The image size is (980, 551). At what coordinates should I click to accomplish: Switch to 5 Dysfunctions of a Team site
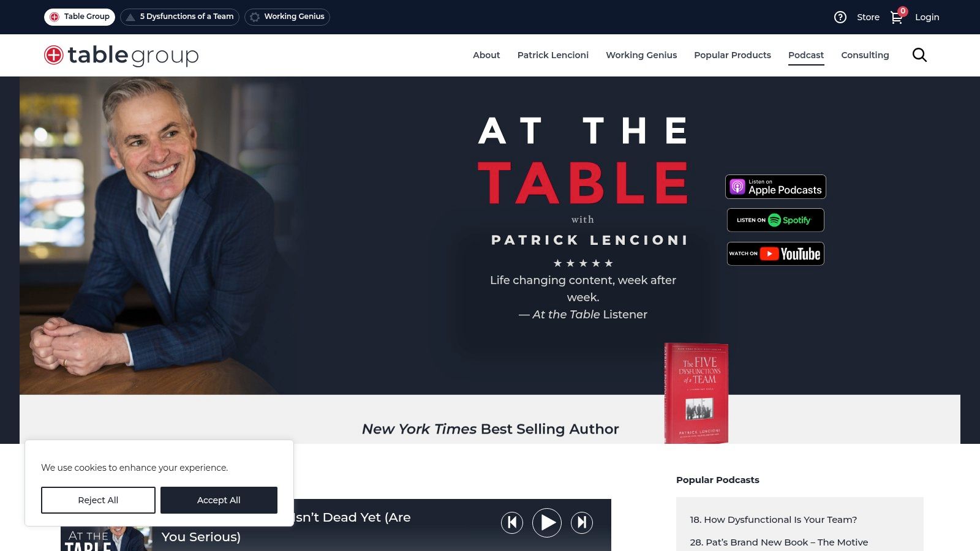(179, 17)
